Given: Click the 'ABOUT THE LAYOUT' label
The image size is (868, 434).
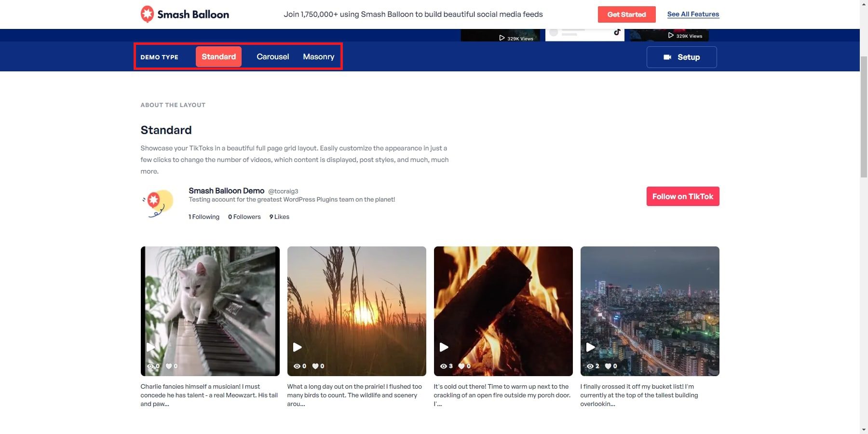Looking at the screenshot, I should point(173,105).
